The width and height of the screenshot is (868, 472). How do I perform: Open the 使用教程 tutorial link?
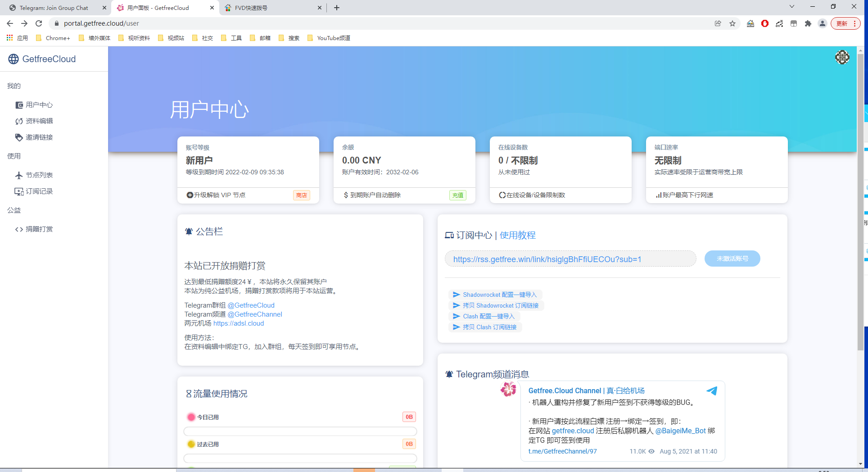pyautogui.click(x=518, y=235)
